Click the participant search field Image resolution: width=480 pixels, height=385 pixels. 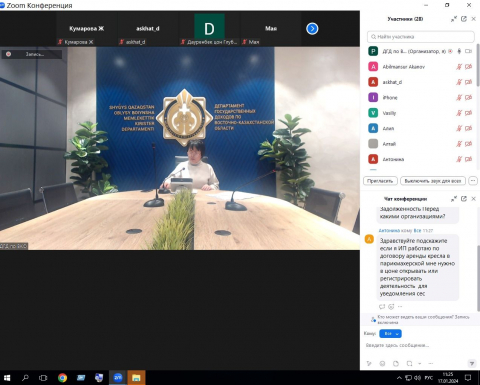421,37
